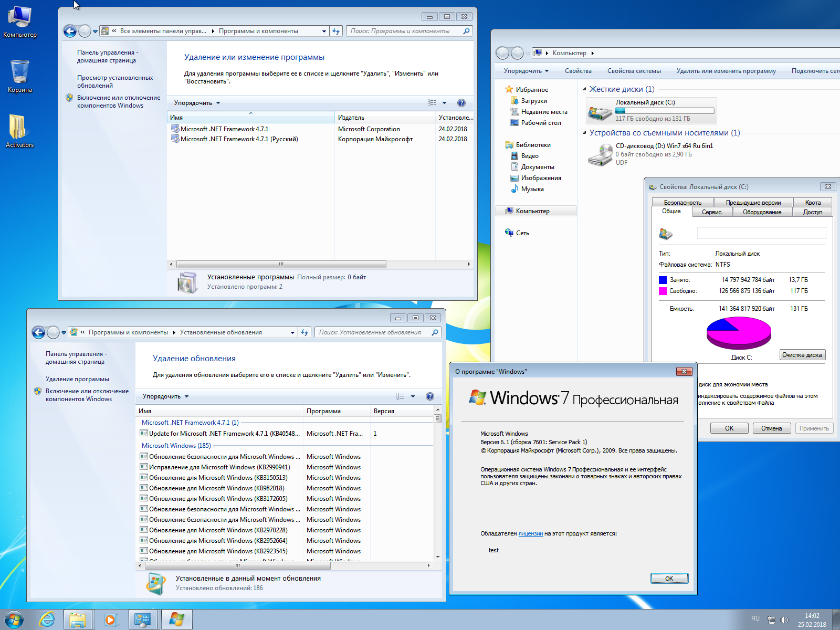Image resolution: width=840 pixels, height=630 pixels.
Task: Click back arrow in Компьютер explorer window
Action: coord(502,53)
